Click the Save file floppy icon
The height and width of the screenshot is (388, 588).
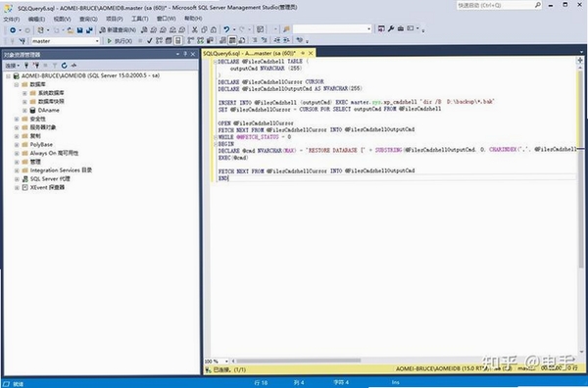coord(80,30)
